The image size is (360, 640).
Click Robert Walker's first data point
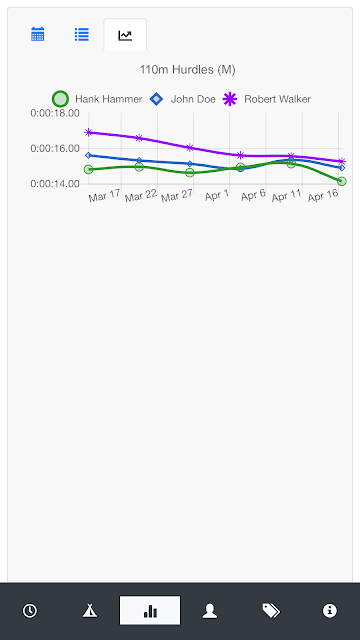tap(88, 132)
